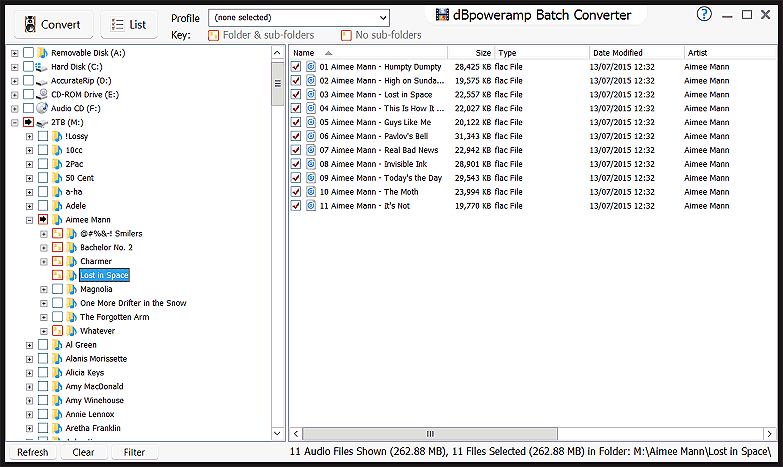Click the file icon for 01 Humpty Dumpty
This screenshot has width=783, height=467.
(x=311, y=67)
